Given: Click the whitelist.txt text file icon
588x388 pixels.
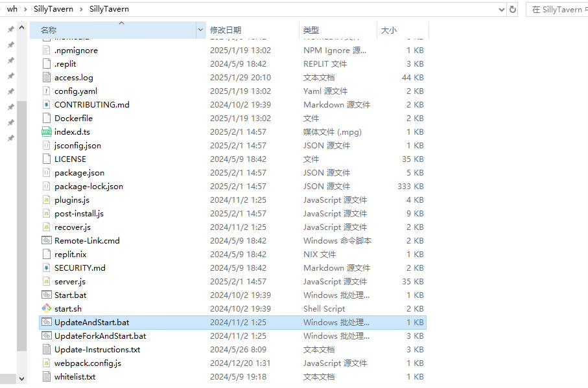Looking at the screenshot, I should point(47,377).
